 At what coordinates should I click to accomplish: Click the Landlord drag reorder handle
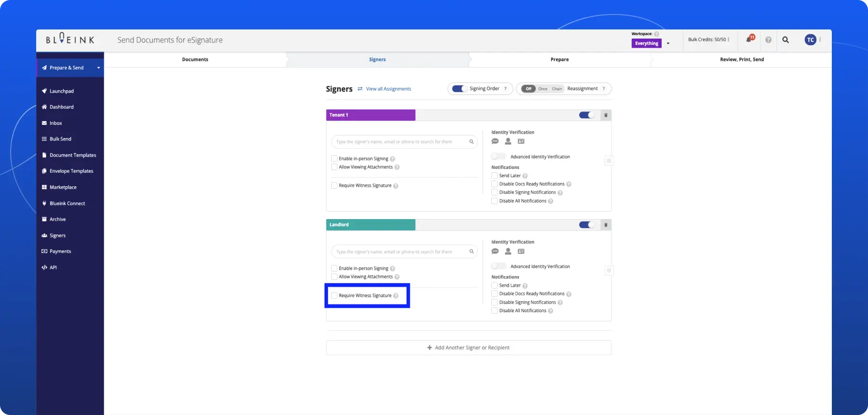[x=609, y=271]
